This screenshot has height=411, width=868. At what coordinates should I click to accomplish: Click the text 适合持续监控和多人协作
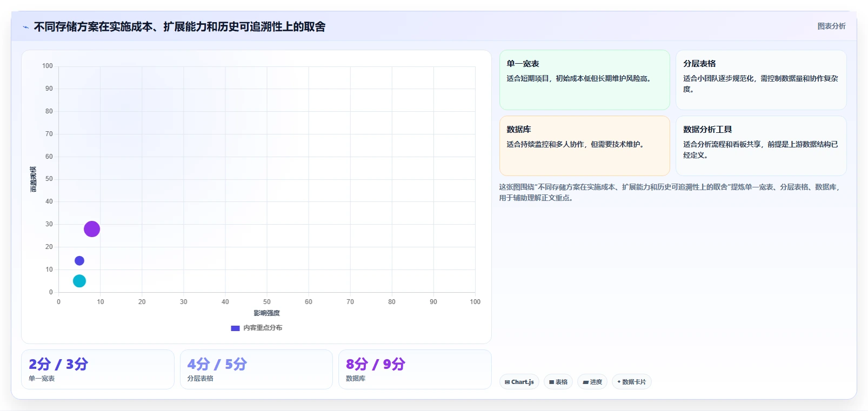tap(545, 144)
